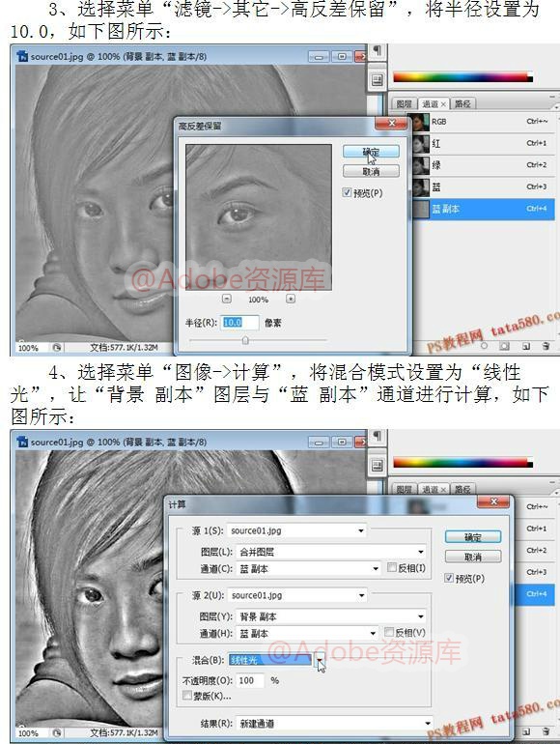Enable 反相(V) invert for Source 2
560x744 pixels.
coord(389,632)
